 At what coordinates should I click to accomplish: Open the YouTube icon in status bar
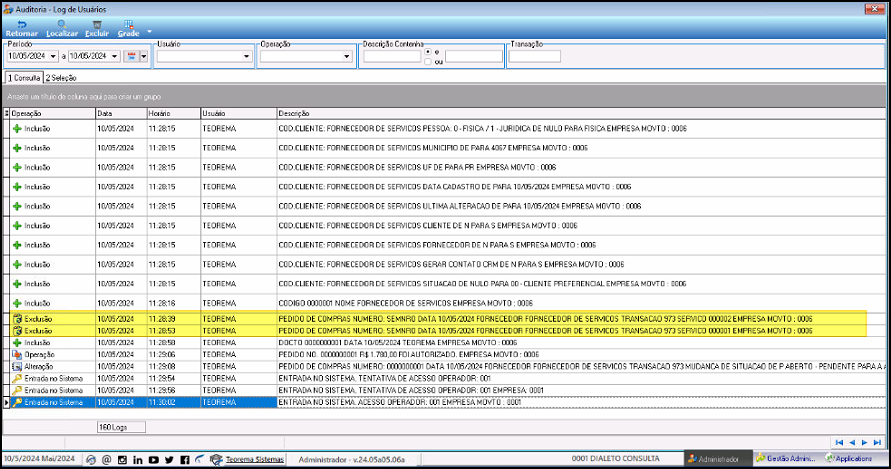[153, 459]
